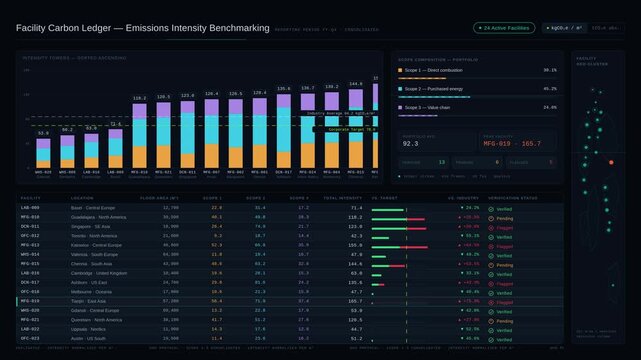The height and width of the screenshot is (360, 641).
Task: Select the 53.9 intensity tower for WHS-020
Action: click(43, 153)
